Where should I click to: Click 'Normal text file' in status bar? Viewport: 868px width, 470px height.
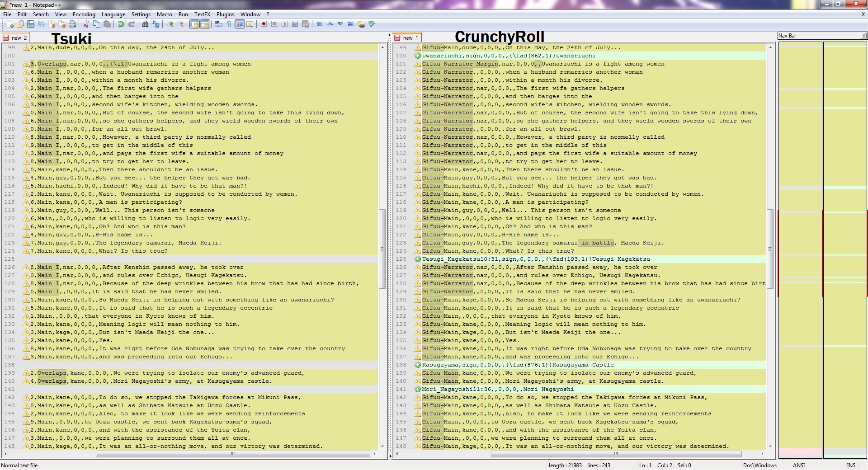tap(19, 465)
